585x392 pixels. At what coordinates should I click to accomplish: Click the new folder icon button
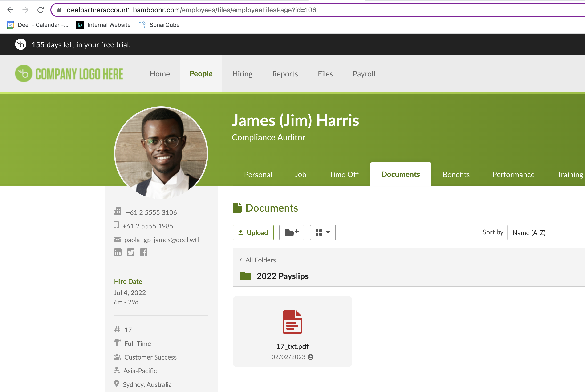pos(292,232)
